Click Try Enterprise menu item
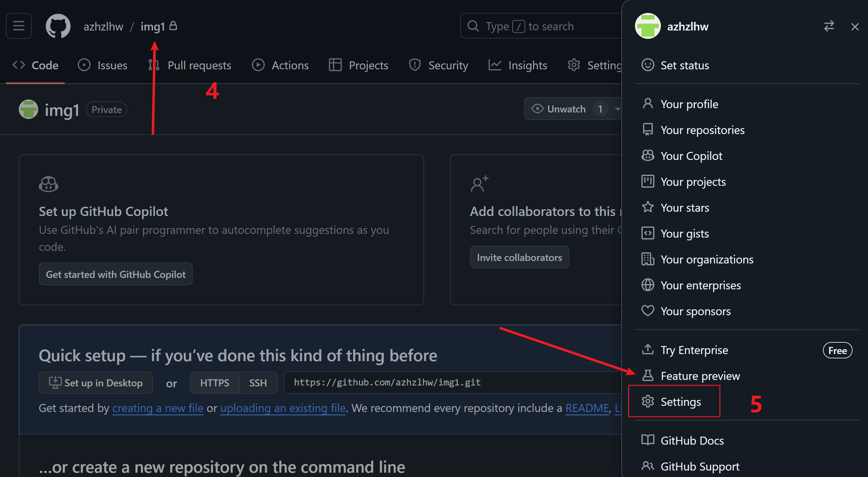 pyautogui.click(x=747, y=350)
